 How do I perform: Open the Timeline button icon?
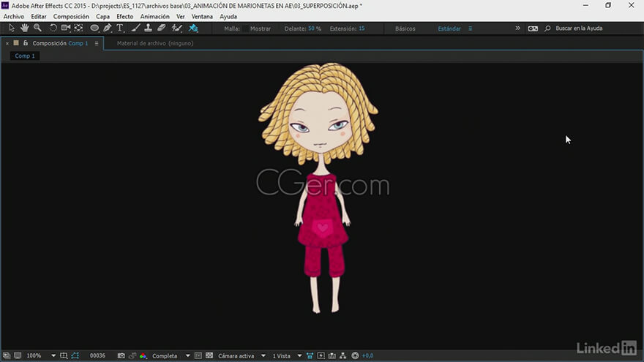tap(332, 355)
